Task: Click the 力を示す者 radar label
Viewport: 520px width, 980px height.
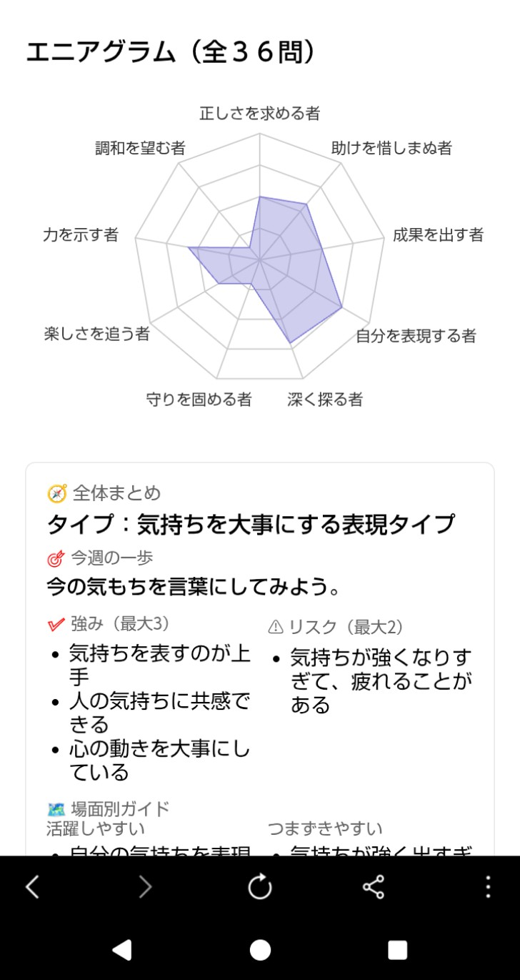Action: tap(80, 234)
